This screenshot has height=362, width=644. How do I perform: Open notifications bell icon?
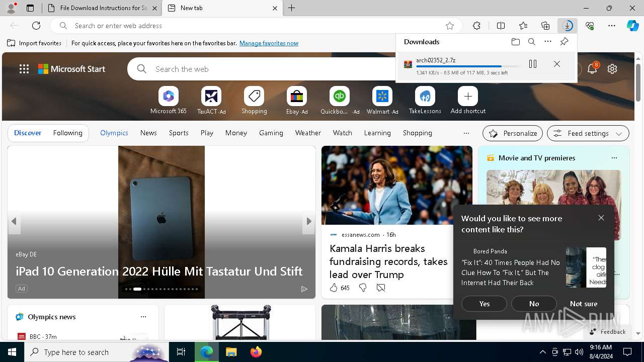[x=592, y=69]
